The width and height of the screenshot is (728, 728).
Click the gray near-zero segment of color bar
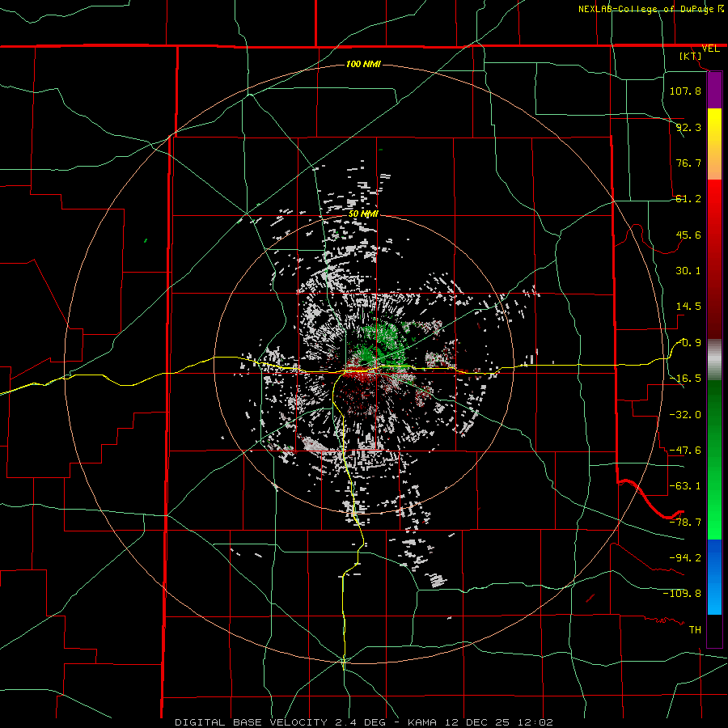tap(714, 360)
